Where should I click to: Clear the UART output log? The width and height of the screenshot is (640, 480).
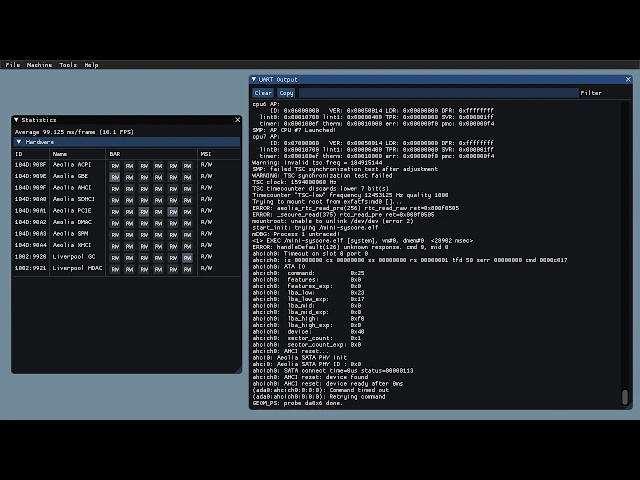[x=263, y=93]
